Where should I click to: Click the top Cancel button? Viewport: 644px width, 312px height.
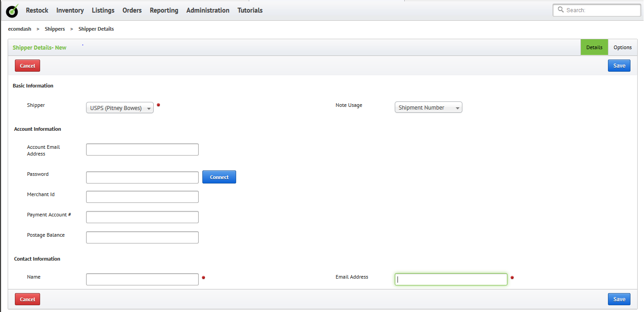(x=27, y=66)
